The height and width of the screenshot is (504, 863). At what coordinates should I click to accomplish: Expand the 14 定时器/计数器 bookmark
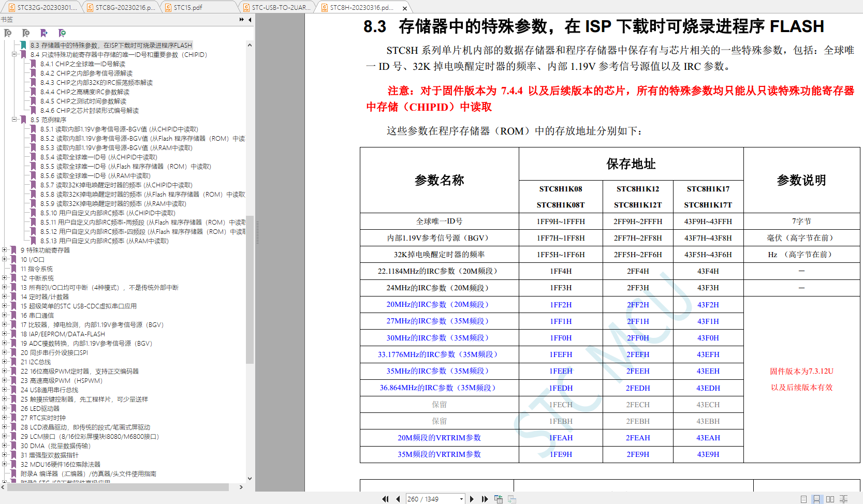[4, 297]
